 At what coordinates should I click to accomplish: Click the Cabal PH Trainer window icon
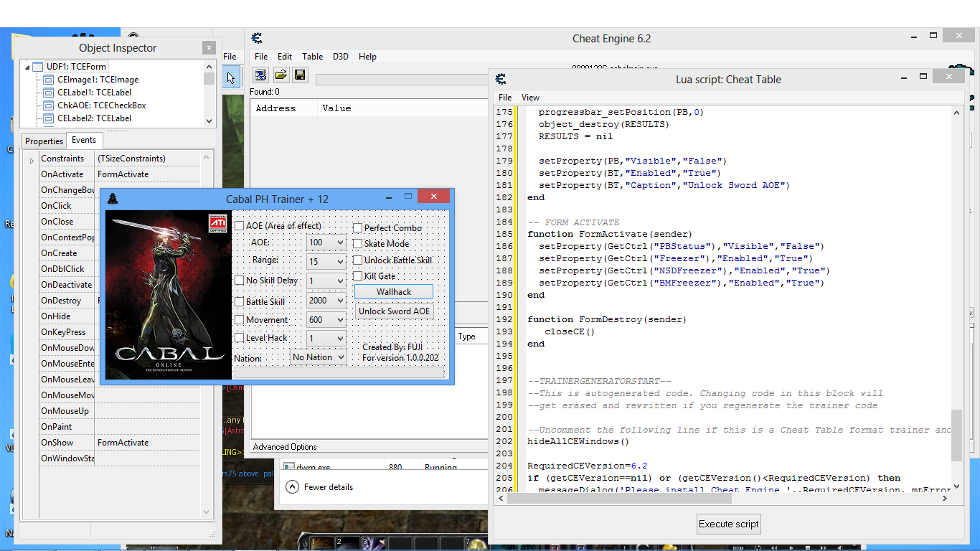112,199
